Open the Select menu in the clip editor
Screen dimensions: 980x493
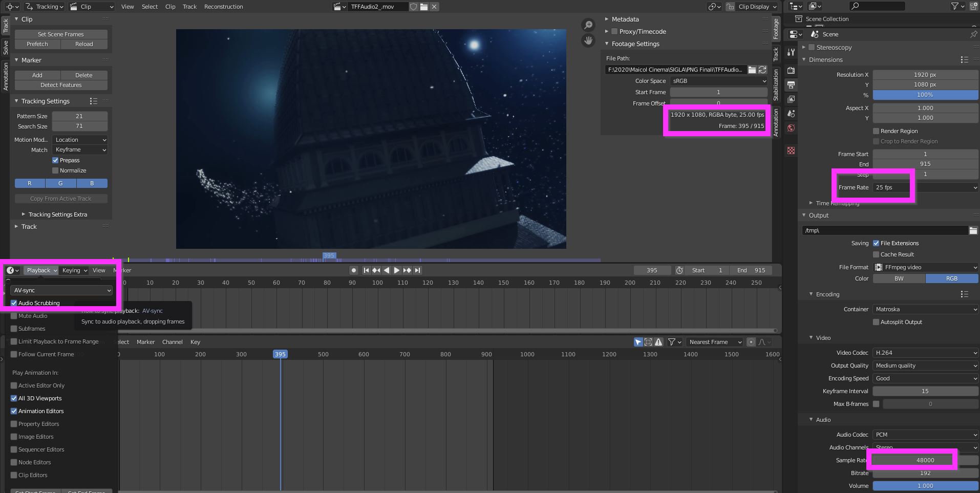tap(150, 7)
